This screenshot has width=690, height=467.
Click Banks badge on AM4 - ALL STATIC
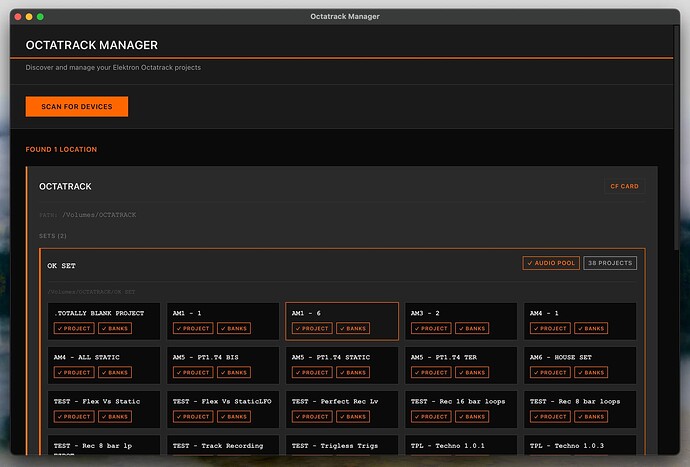[114, 372]
